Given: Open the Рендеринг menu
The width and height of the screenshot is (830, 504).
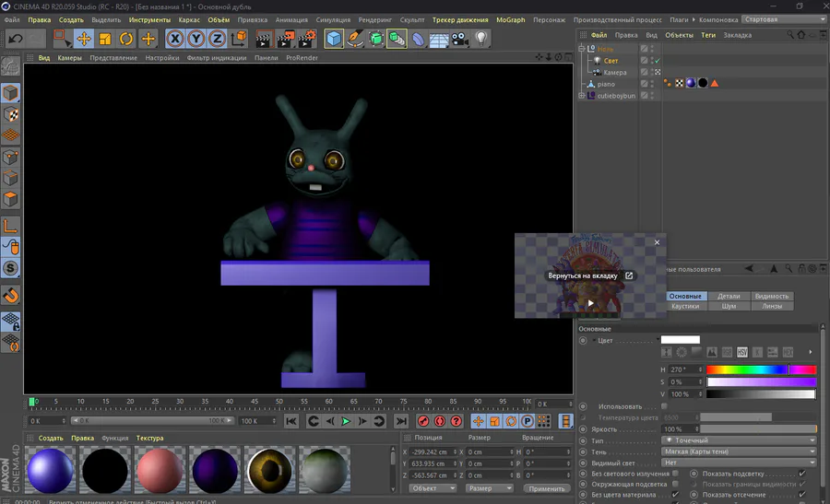Looking at the screenshot, I should click(x=374, y=19).
